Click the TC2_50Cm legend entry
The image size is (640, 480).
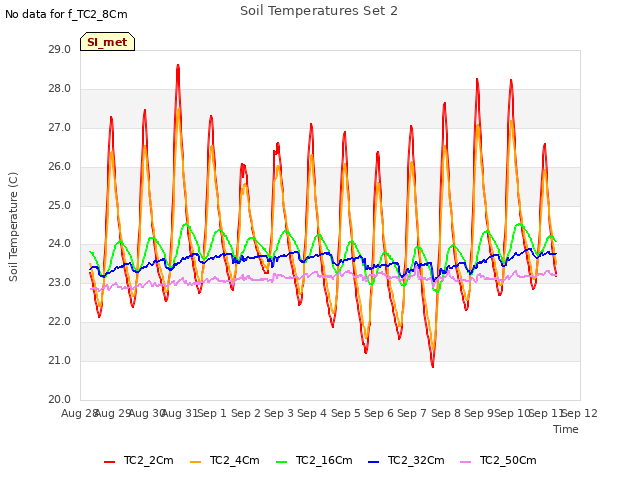(x=498, y=460)
